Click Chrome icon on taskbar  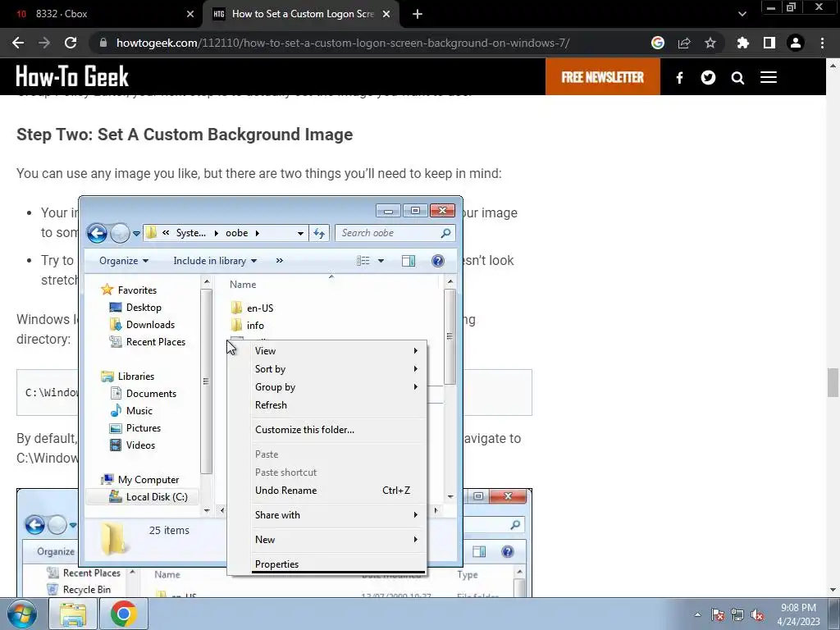[124, 614]
